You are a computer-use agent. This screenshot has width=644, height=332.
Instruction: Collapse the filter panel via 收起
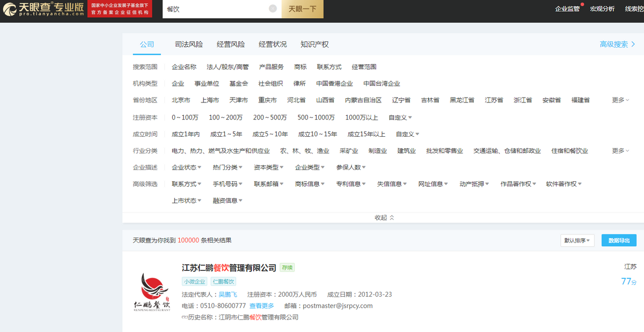coord(384,218)
